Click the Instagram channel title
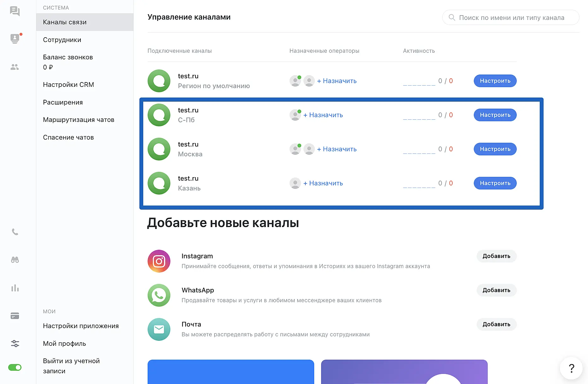588x384 pixels. (197, 256)
